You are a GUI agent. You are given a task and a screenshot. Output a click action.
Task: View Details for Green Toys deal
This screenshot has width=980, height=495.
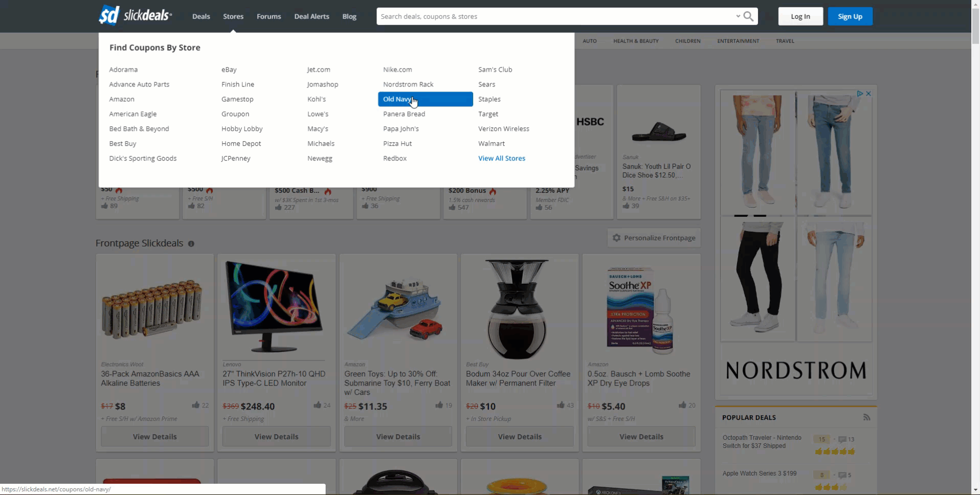coord(398,437)
